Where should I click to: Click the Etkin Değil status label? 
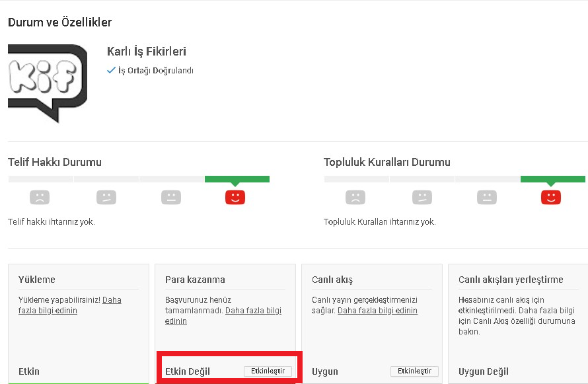point(188,371)
